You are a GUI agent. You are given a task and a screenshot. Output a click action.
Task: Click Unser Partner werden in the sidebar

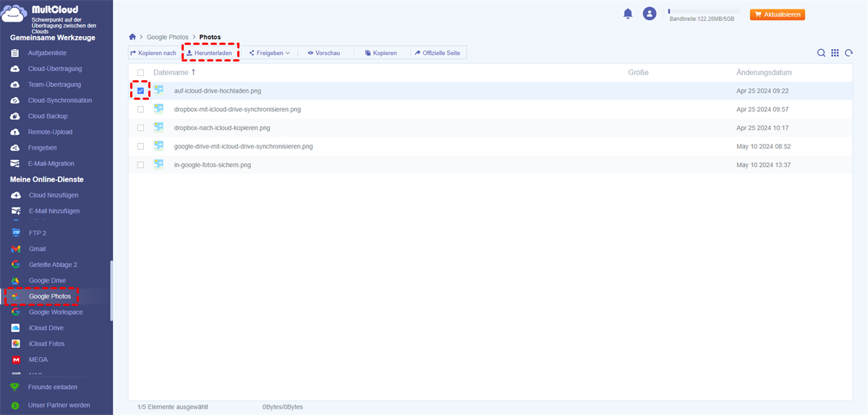click(x=59, y=406)
